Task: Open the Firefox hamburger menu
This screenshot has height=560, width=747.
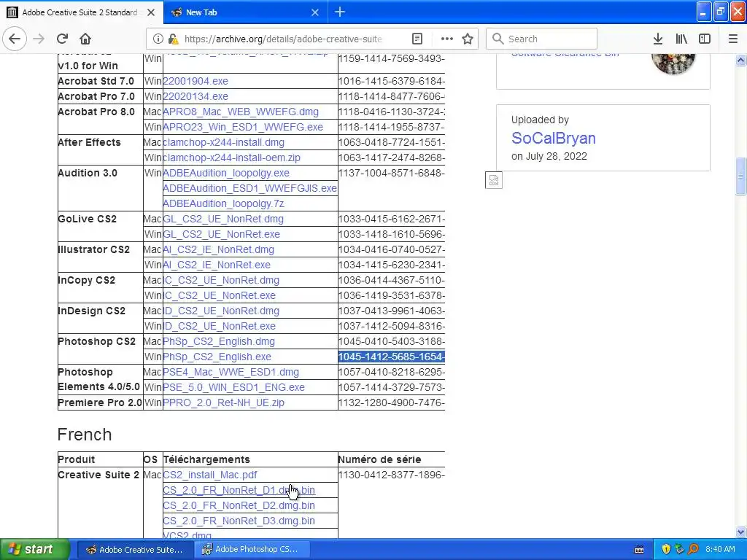Action: pyautogui.click(x=733, y=39)
